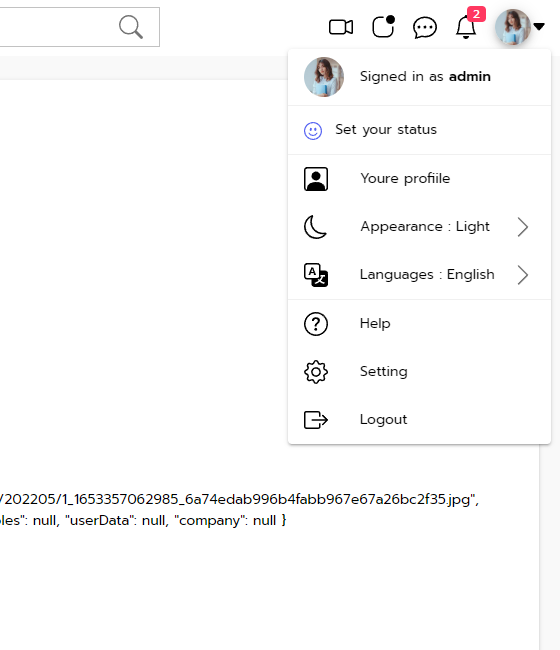Open the chat messages bubble icon

point(424,28)
